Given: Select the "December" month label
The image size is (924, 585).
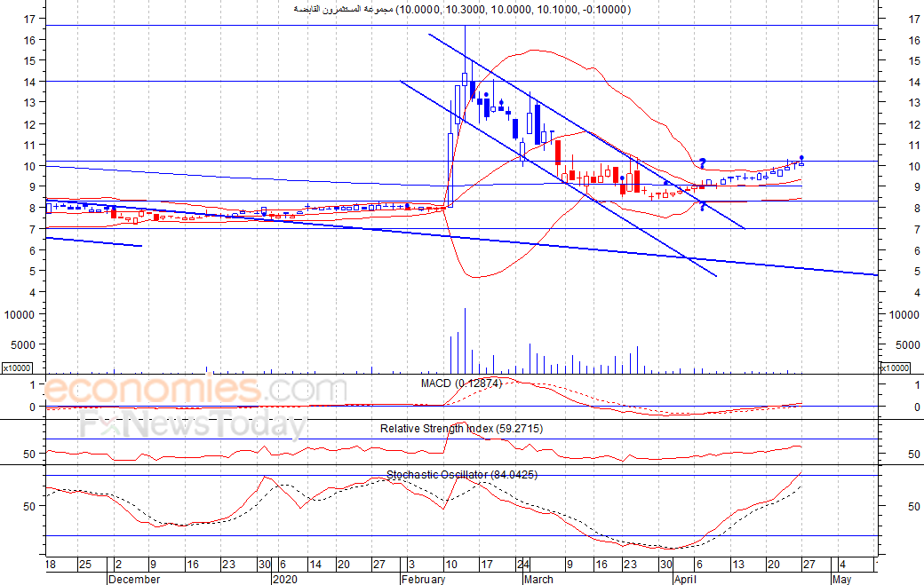Looking at the screenshot, I should click(134, 579).
